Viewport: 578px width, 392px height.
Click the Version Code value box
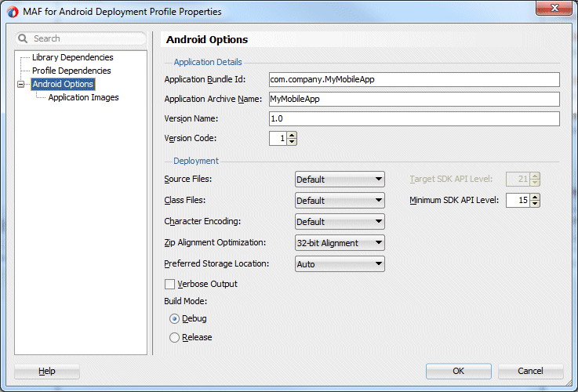pos(278,139)
